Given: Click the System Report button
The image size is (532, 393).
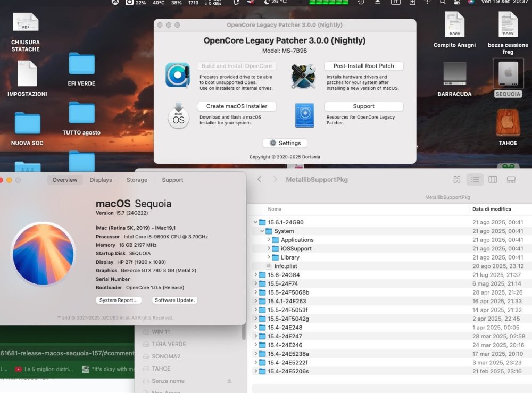Looking at the screenshot, I should point(119,300).
